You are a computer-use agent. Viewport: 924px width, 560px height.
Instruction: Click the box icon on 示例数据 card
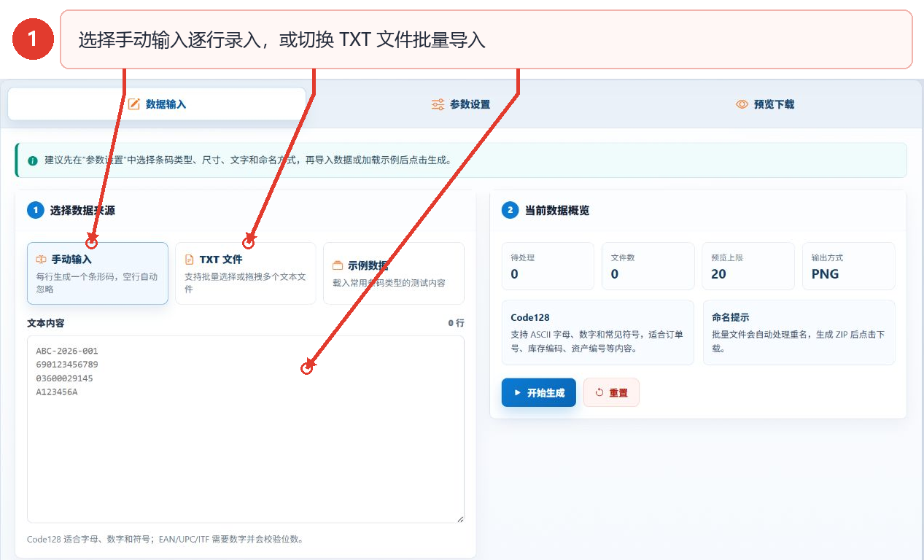(338, 265)
